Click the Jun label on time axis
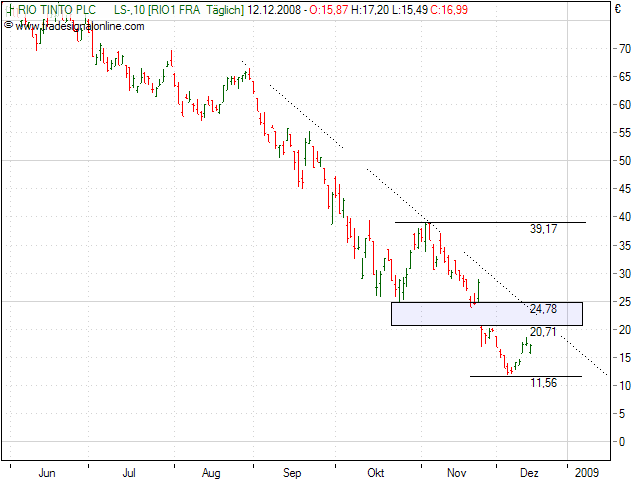This screenshot has height=480, width=640. point(47,473)
